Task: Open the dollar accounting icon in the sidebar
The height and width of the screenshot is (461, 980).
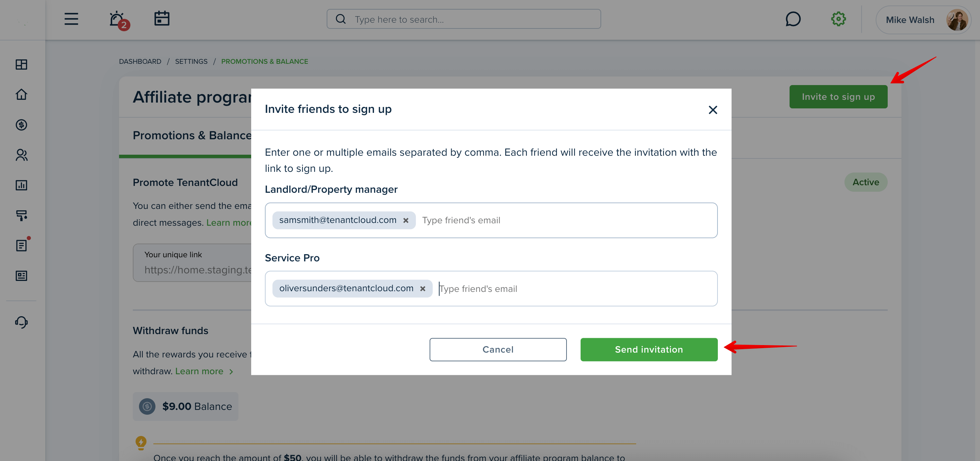Action: (x=21, y=125)
